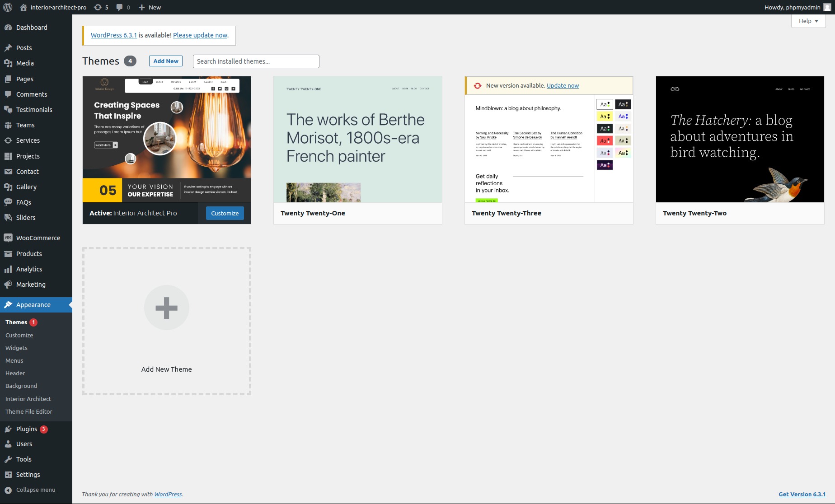Click the Marketing megaphone icon

[x=8, y=285]
